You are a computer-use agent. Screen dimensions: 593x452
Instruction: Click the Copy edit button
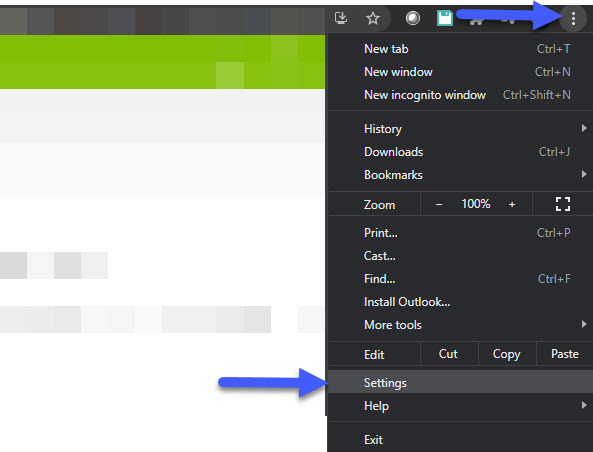coord(507,354)
